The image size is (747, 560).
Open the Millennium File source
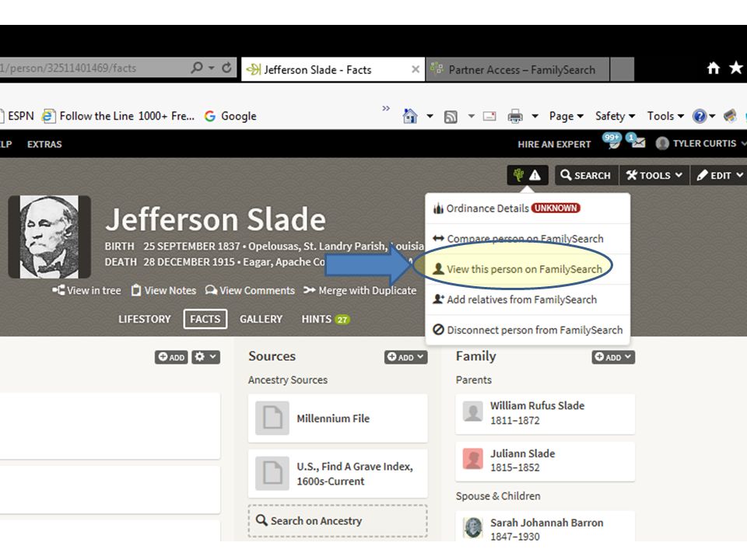[338, 418]
